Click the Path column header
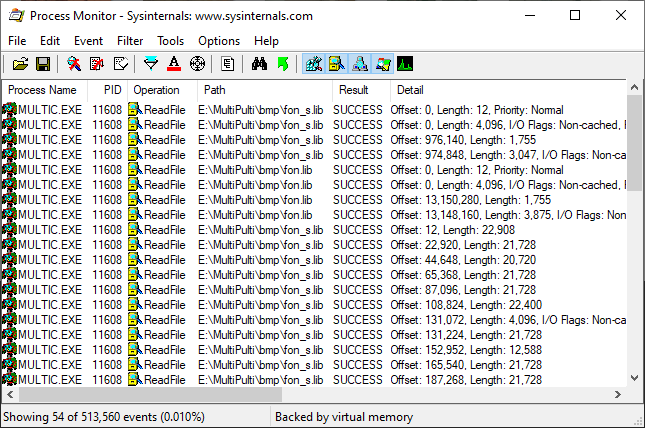This screenshot has width=645, height=428. [x=265, y=90]
